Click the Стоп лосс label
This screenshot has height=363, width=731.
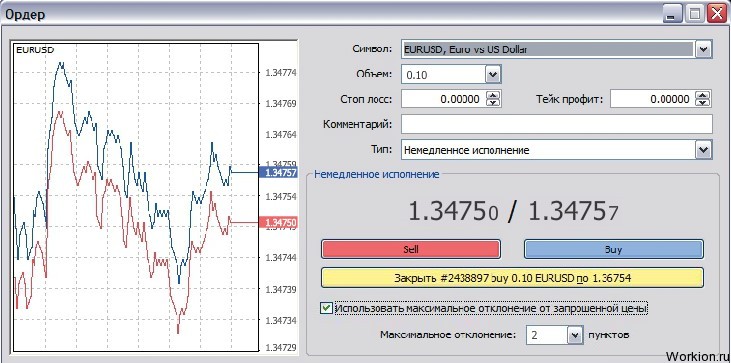tap(366, 99)
